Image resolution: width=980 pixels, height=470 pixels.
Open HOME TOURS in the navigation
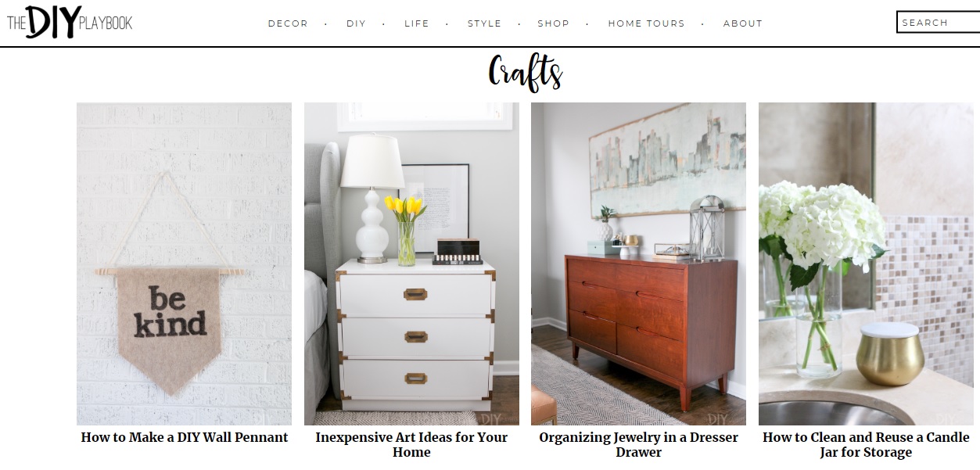point(646,23)
